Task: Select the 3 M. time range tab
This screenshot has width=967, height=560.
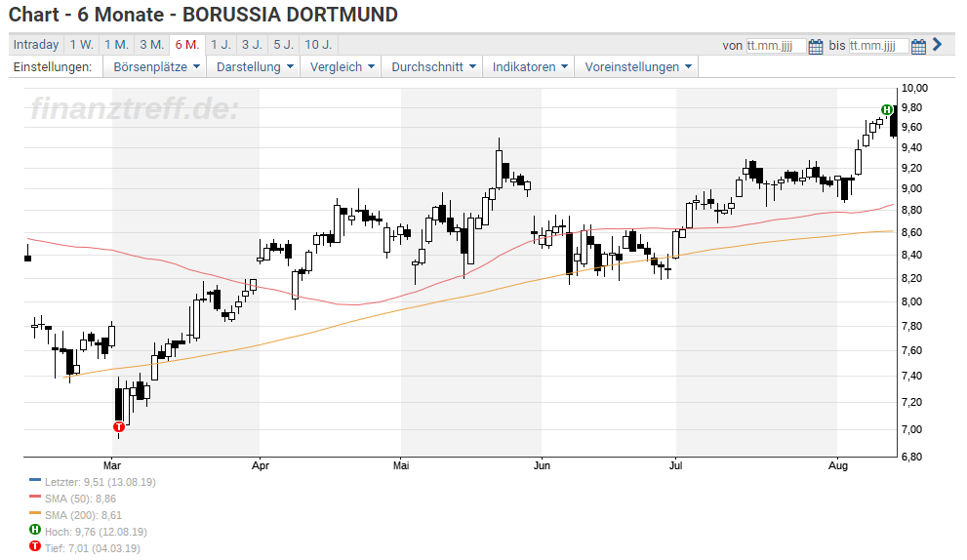Action: [151, 45]
